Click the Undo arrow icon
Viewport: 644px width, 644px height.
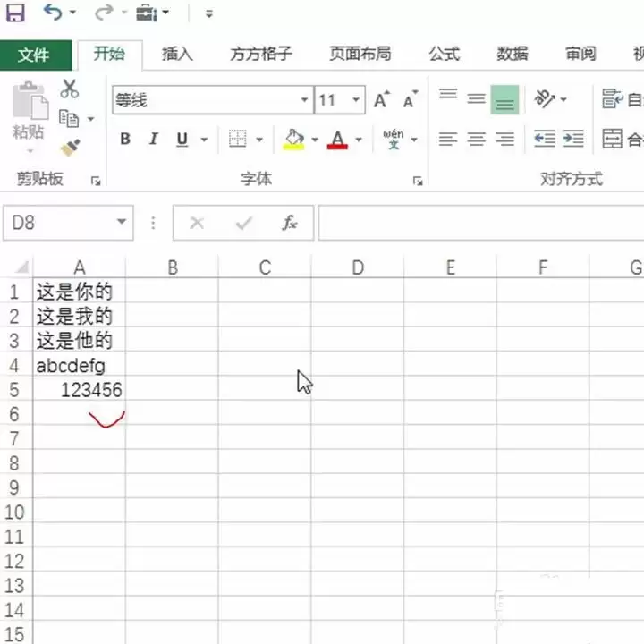pyautogui.click(x=53, y=13)
